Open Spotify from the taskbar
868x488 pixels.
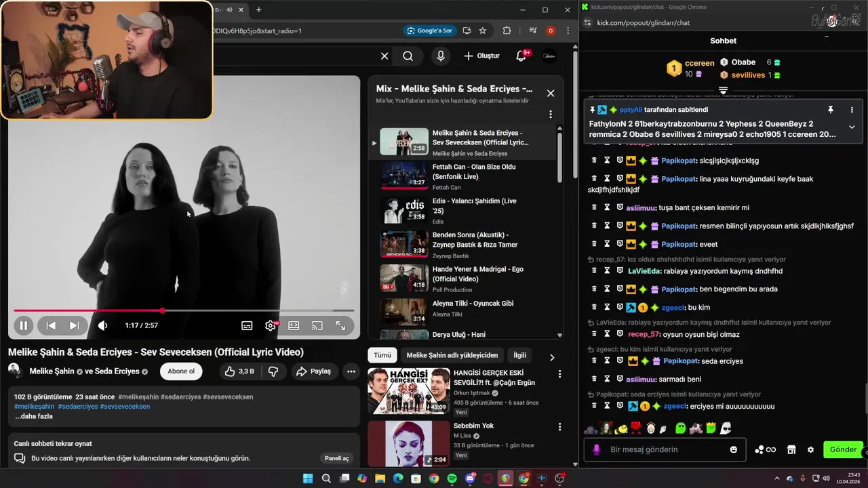pos(452,479)
